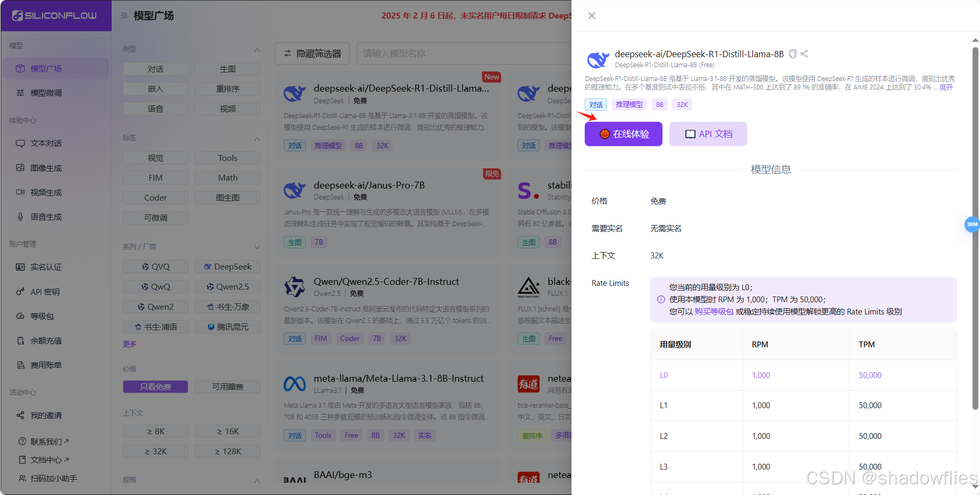
Task: Open 模型广场 in sidebar
Action: tap(55, 68)
